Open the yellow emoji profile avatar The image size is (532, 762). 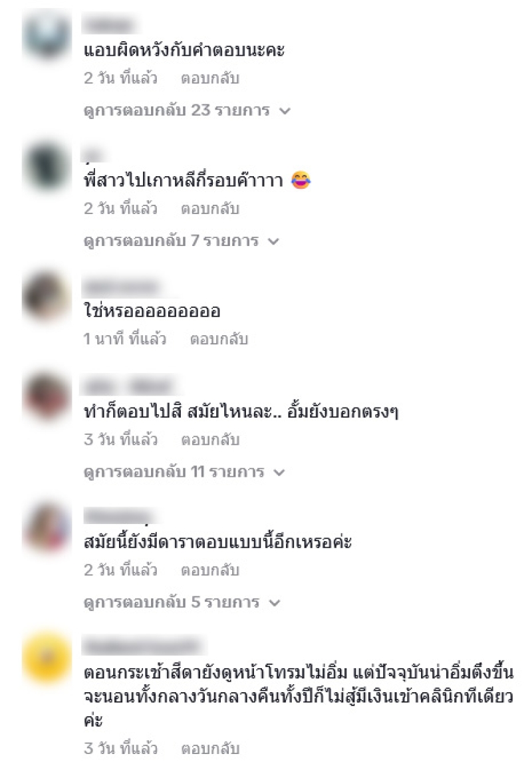(47, 657)
